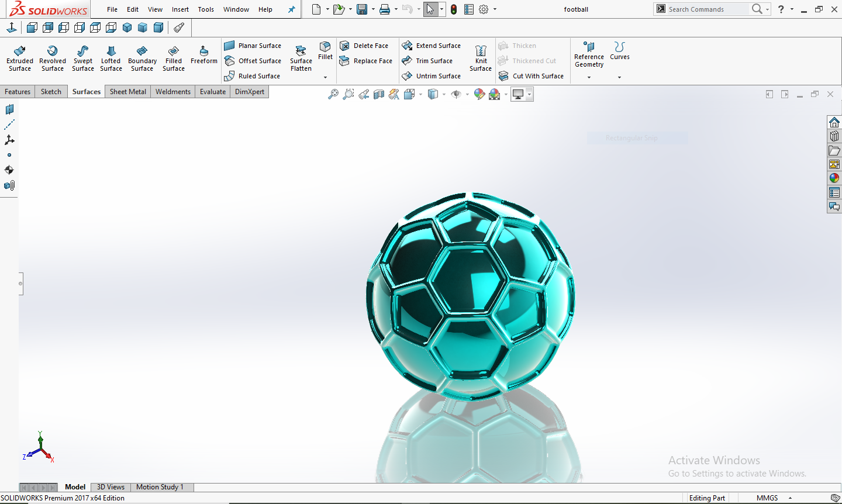Activate the Knit Surface tool
The height and width of the screenshot is (504, 842).
(x=481, y=58)
